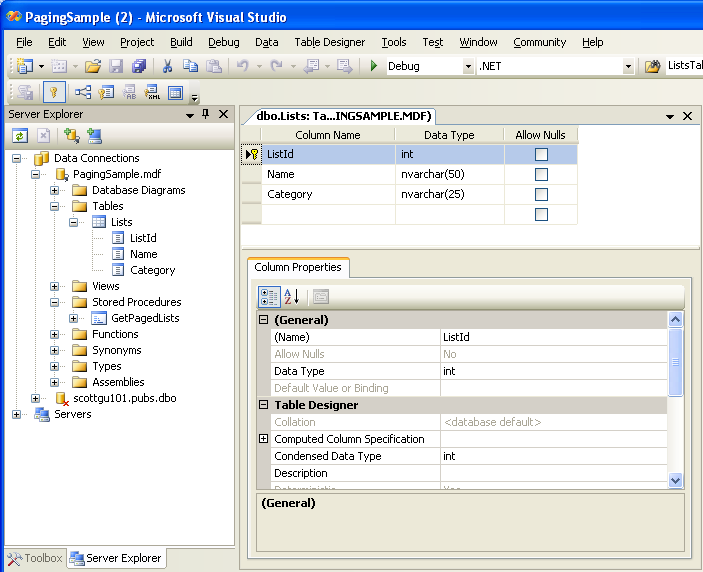Select the Servers tree node

click(73, 414)
